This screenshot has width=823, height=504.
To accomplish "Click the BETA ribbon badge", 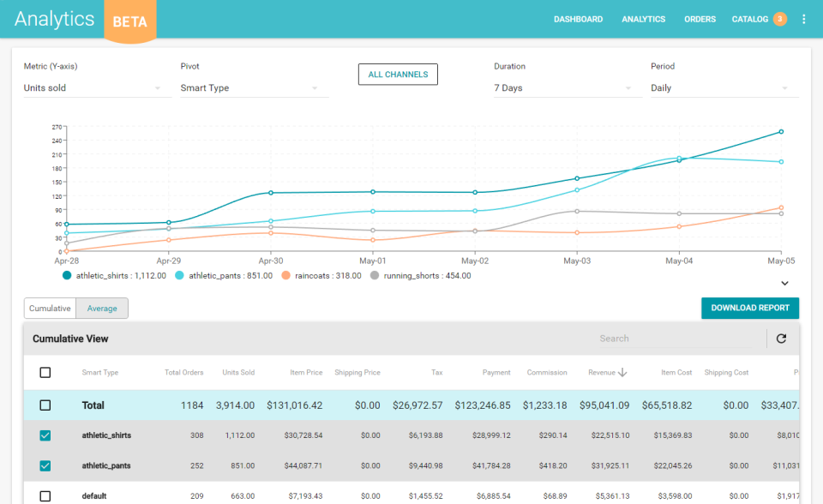I will (x=130, y=21).
